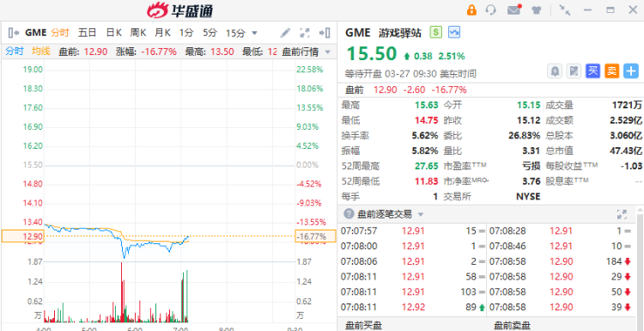The width and height of the screenshot is (644, 331).
Task: Open the mail messages icon
Action: [x=513, y=9]
